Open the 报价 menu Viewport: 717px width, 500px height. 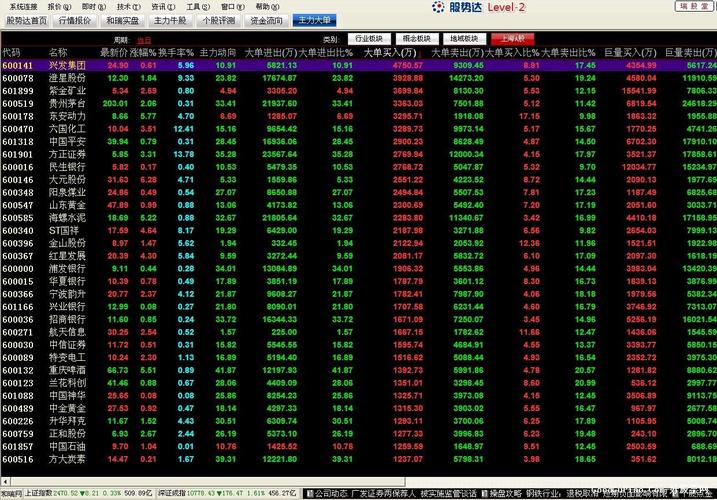(x=59, y=7)
